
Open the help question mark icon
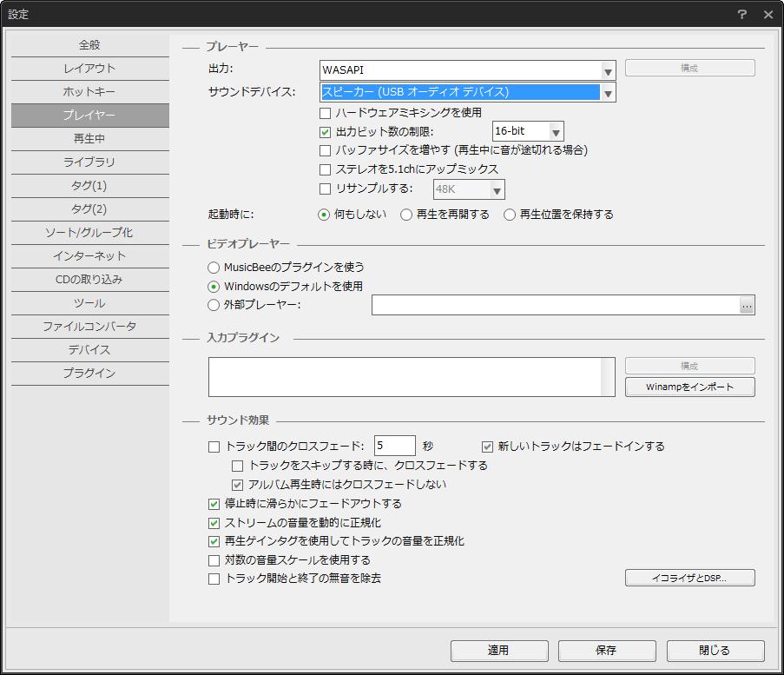click(742, 15)
